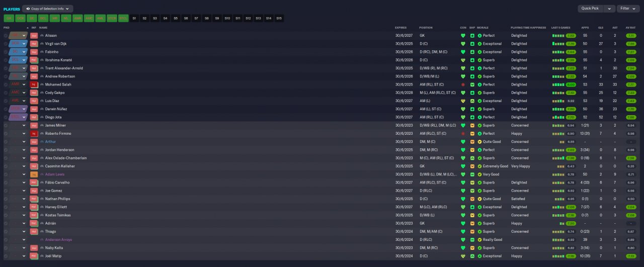Click the player report icon before Darwin Núñez's name

coord(42,109)
